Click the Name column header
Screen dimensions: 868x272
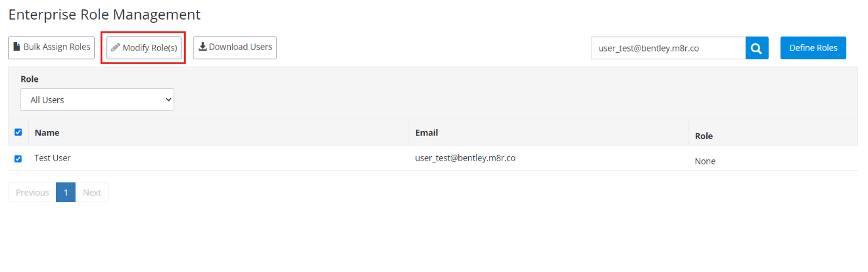(x=47, y=133)
